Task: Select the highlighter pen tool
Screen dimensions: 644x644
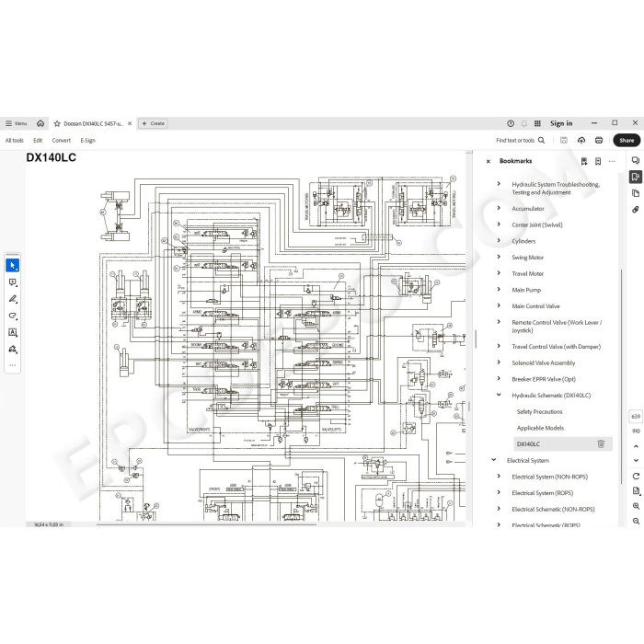Action: [12, 299]
